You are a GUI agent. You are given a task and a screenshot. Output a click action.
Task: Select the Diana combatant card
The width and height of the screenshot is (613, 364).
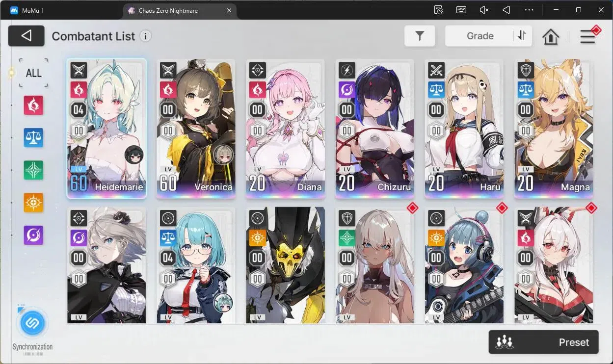pyautogui.click(x=285, y=129)
